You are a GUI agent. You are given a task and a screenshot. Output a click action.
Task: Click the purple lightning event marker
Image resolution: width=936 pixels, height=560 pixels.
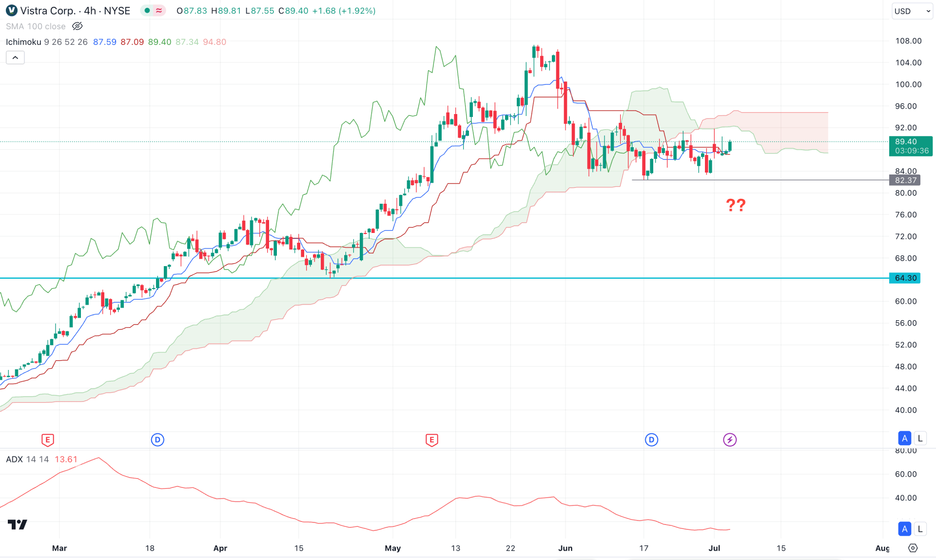coord(729,440)
